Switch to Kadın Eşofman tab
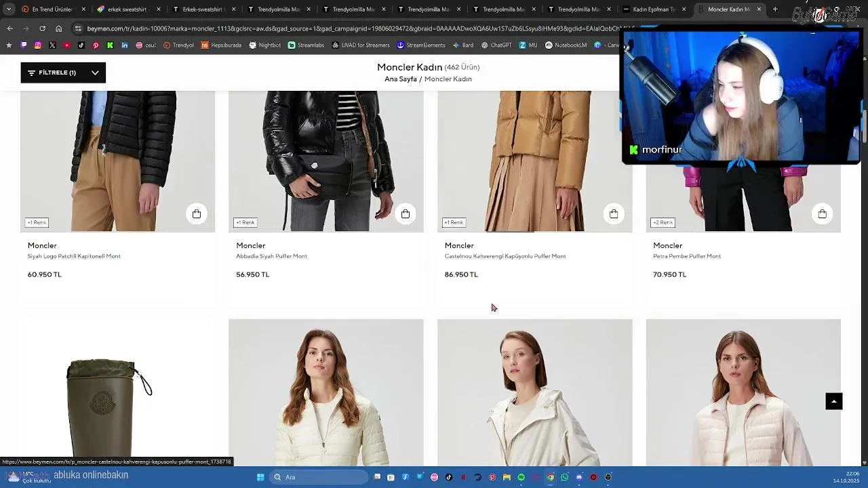The image size is (868, 488). (x=654, y=9)
